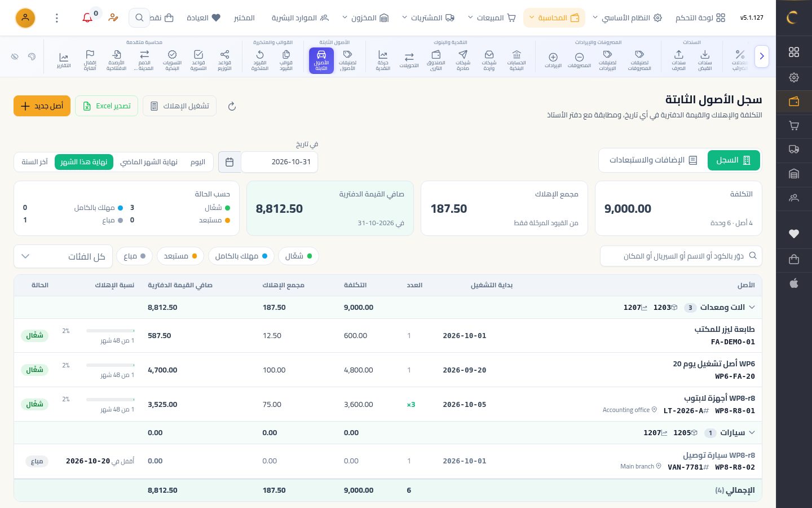Screen dimensions: 812x508
Task: Open the payment vouchers (سندات الصرف) tool
Action: [678, 60]
